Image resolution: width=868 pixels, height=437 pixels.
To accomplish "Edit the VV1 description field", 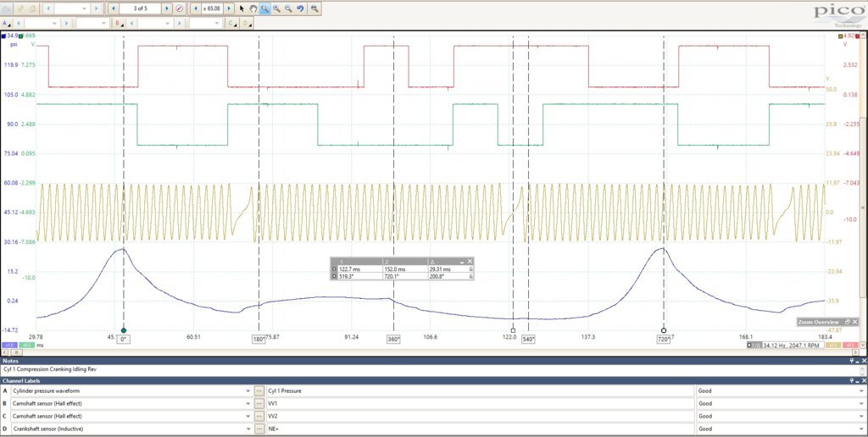I will [480, 403].
